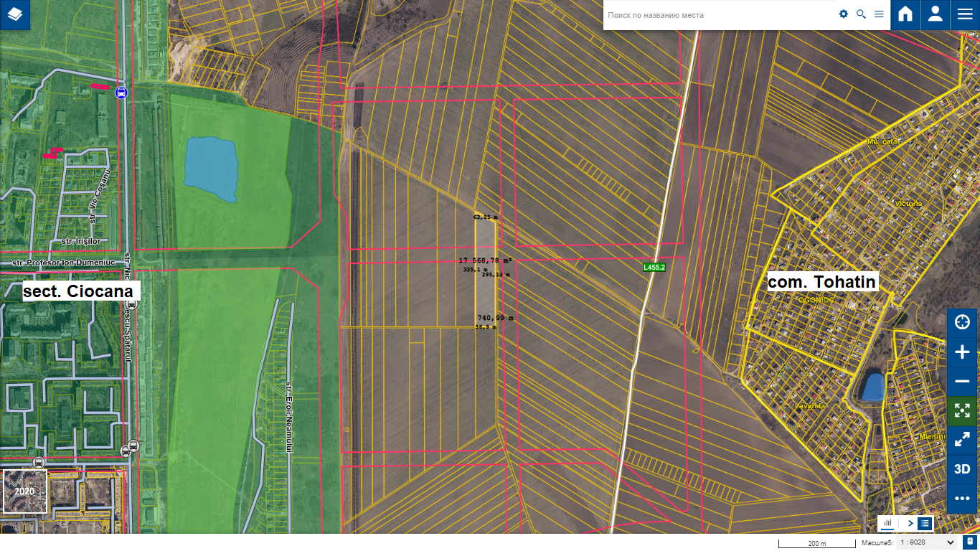
Task: Open the user account profile icon
Action: coord(935,14)
